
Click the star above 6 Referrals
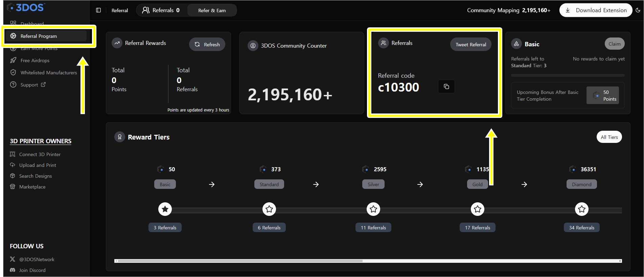269,209
